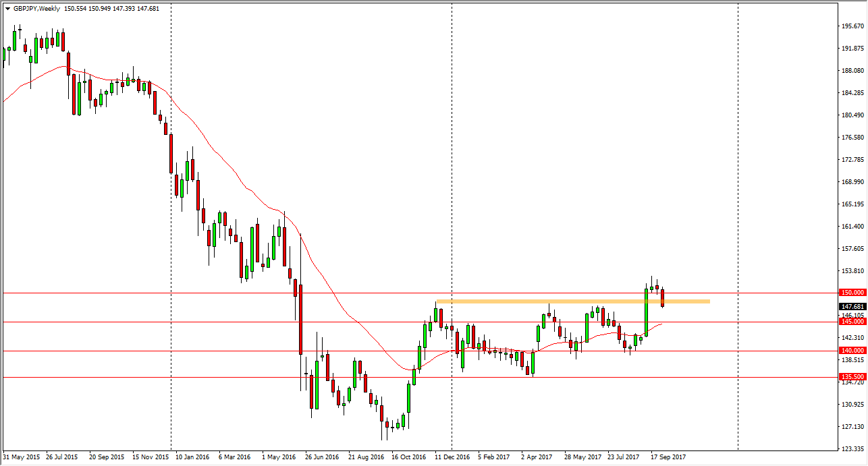
Task: Click the 2 Apr 2017 date label
Action: pyautogui.click(x=537, y=457)
